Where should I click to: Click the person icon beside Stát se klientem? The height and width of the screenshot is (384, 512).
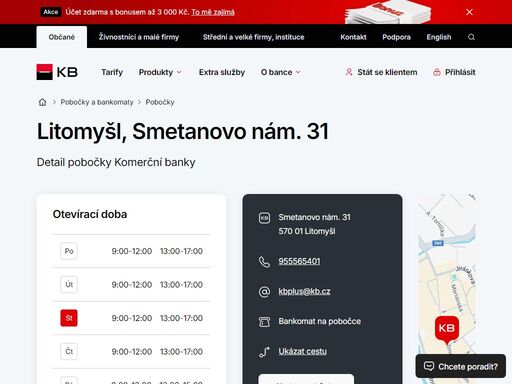coord(349,72)
